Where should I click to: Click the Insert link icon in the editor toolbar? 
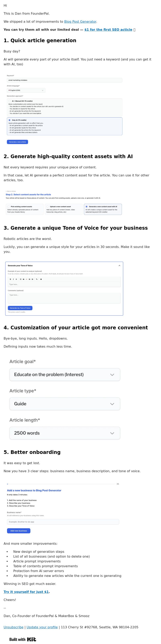[x=37, y=279]
